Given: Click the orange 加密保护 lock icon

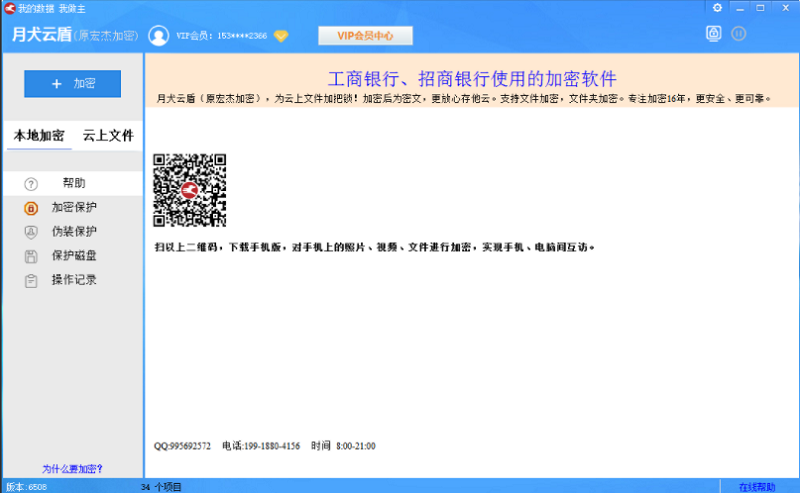Looking at the screenshot, I should tap(31, 208).
